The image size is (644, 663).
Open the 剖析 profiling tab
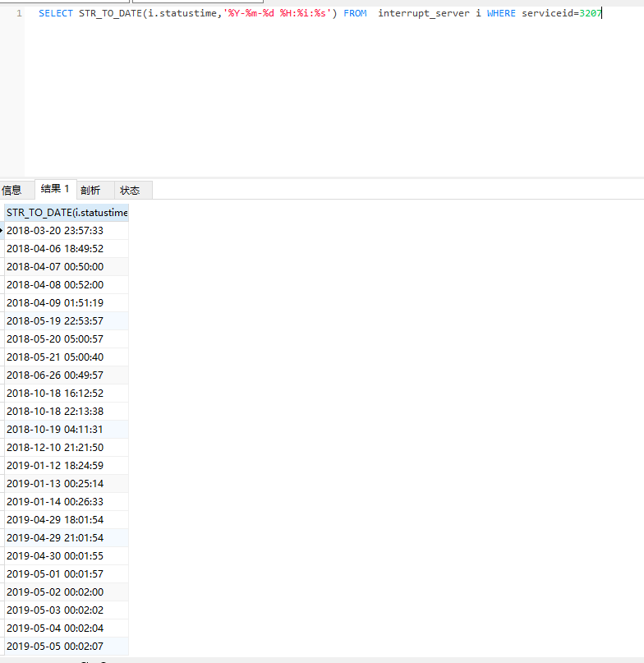coord(90,190)
